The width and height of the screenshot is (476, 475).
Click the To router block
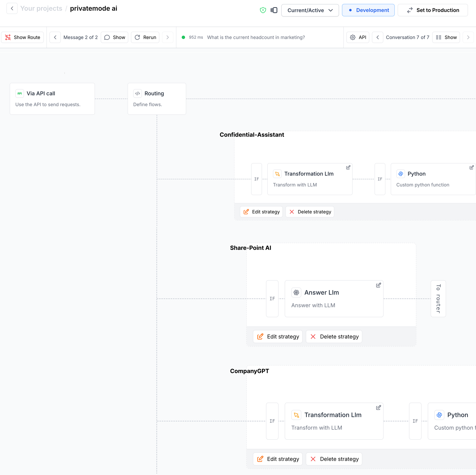point(438,299)
